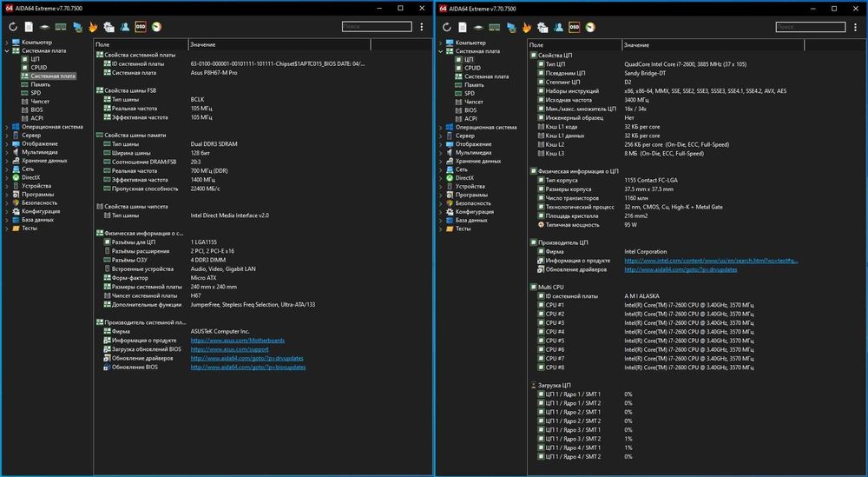Screen dimensions: 868x477
Task: Open Report icon in right window toolbar
Action: point(463,27)
